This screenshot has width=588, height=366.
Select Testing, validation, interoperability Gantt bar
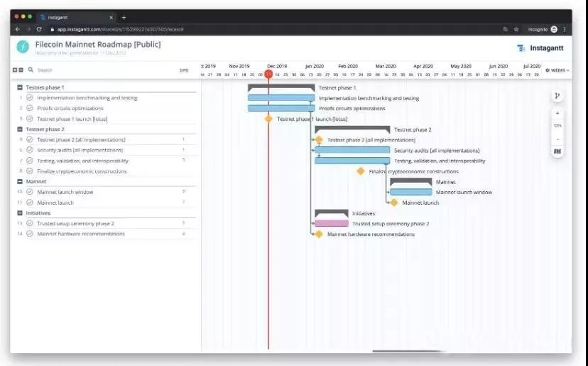(352, 161)
